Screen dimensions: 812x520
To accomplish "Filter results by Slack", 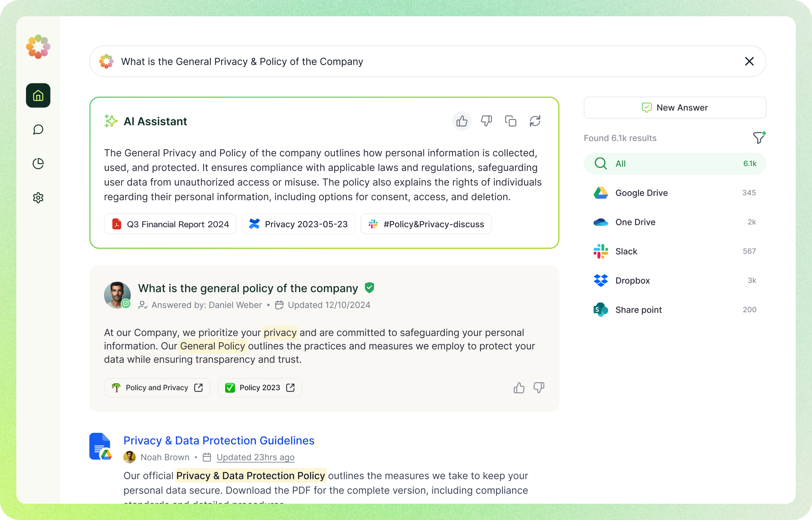I will pos(674,251).
